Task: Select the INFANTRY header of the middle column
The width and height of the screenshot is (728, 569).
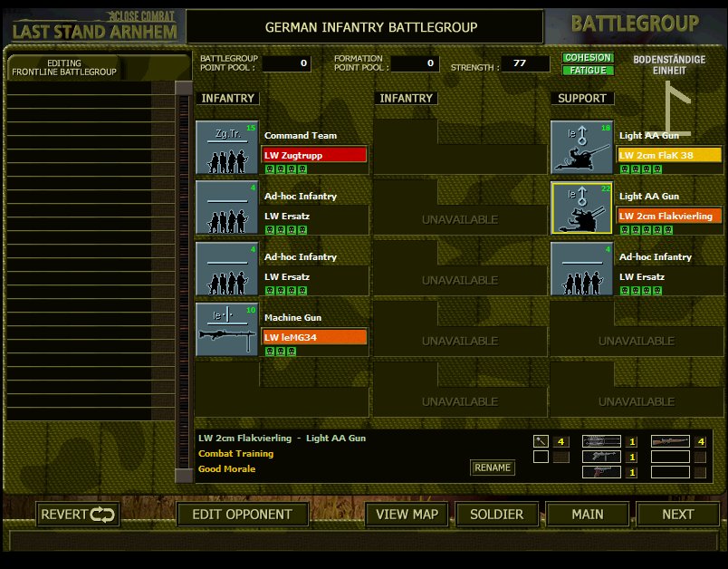Action: point(407,99)
